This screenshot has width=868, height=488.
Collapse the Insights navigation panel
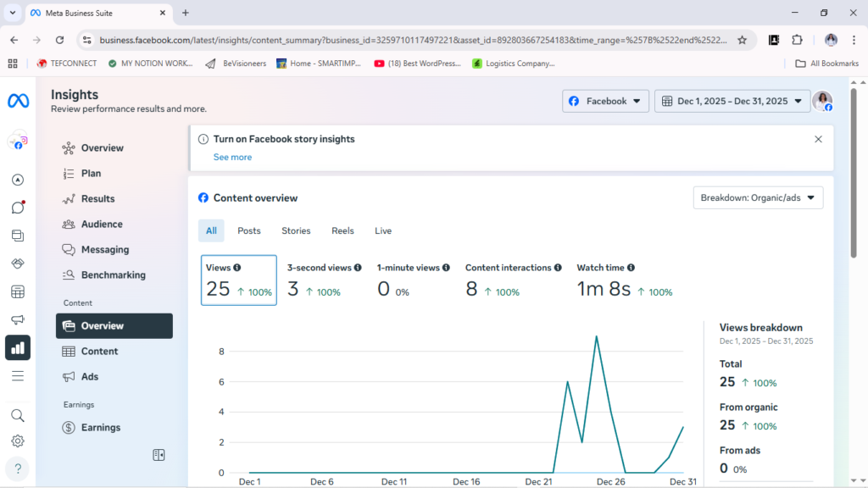coord(159,455)
